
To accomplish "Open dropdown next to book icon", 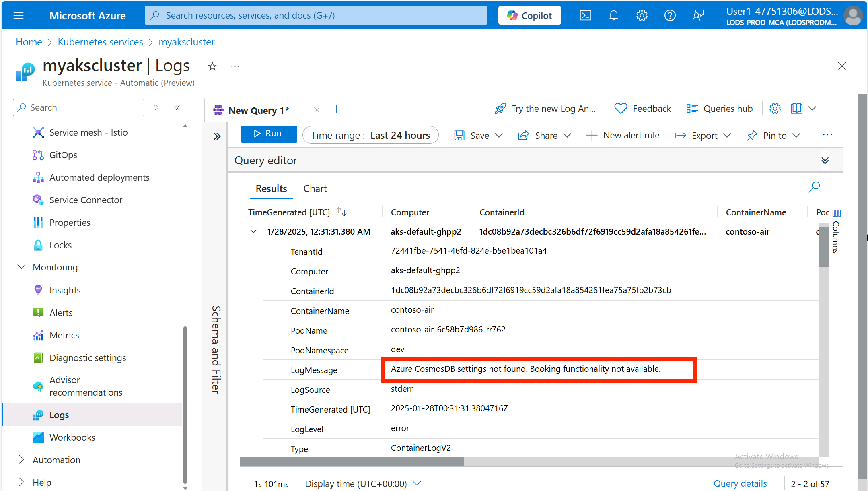I will 812,109.
